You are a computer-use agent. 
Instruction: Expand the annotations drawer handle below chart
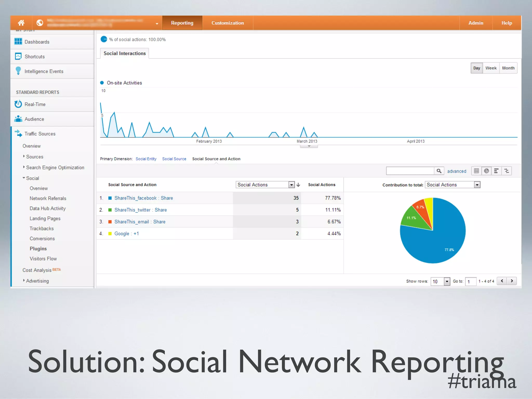click(x=309, y=146)
